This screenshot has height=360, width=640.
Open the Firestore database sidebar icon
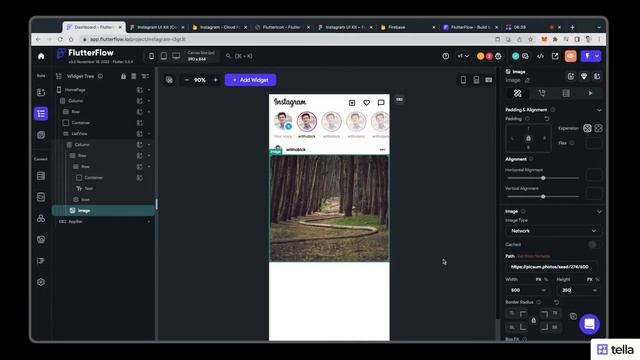click(x=41, y=176)
